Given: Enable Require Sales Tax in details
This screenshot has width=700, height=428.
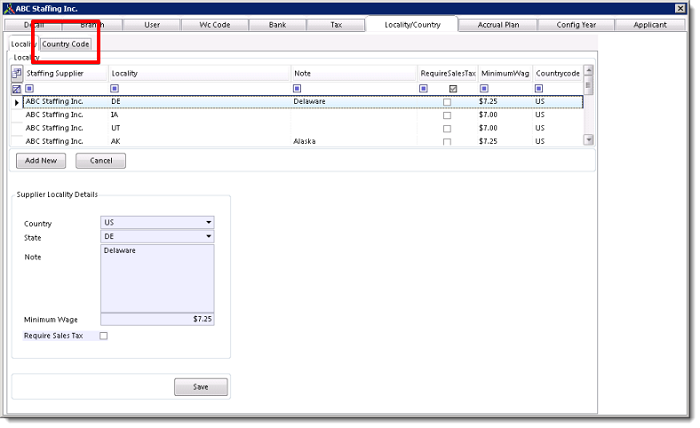Looking at the screenshot, I should coord(104,336).
